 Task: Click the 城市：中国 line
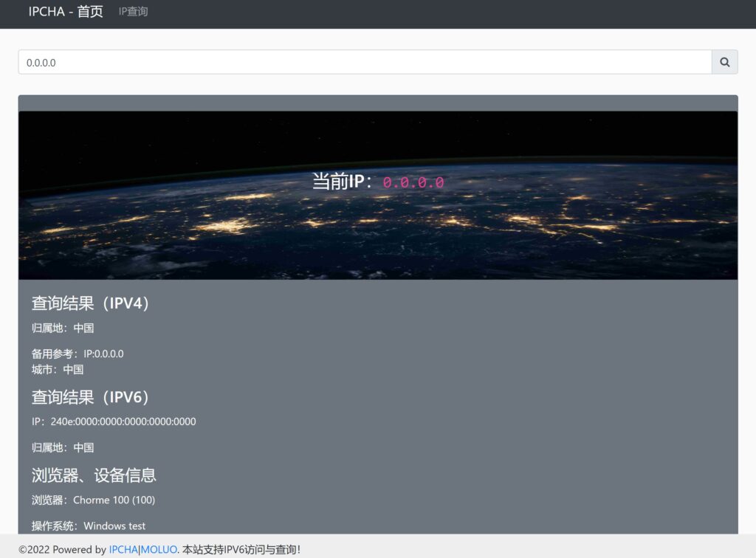[58, 369]
